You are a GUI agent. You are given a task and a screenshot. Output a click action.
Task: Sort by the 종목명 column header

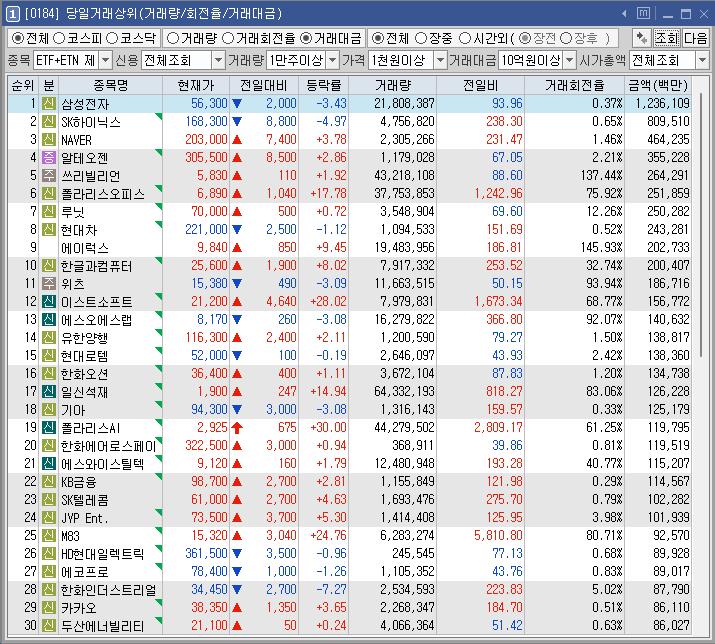(111, 85)
